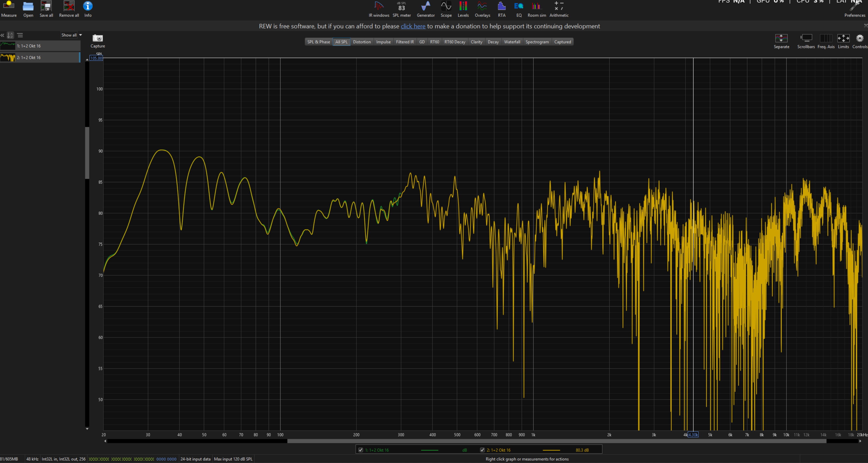Toggle Scrollbars display
Viewport: 868px width, 463px height.
tap(806, 38)
